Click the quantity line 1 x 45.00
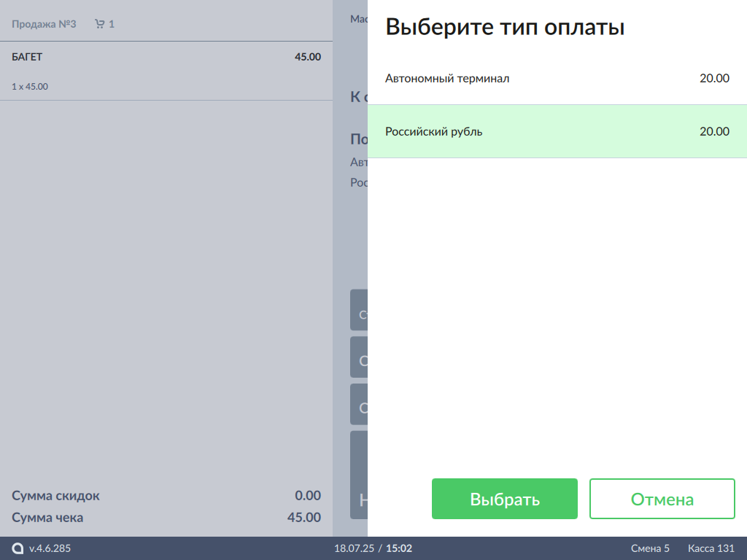The image size is (747, 560). pyautogui.click(x=30, y=87)
